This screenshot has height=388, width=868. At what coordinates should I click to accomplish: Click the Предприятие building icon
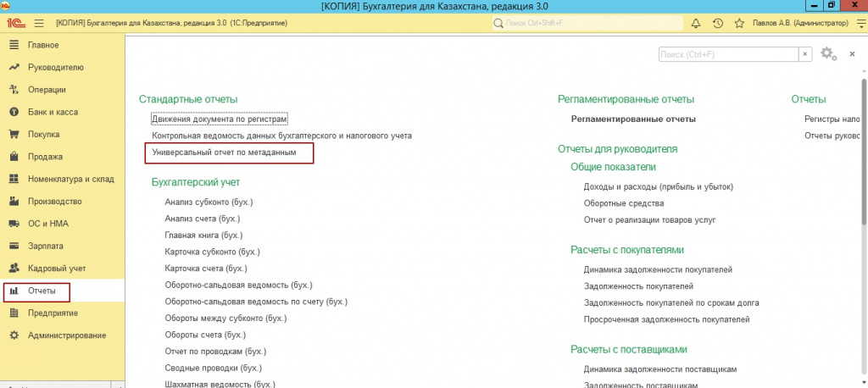[15, 313]
